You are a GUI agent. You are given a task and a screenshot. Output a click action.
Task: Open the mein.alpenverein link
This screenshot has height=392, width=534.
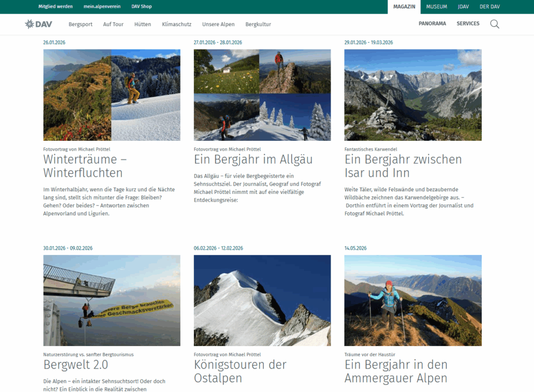[102, 7]
